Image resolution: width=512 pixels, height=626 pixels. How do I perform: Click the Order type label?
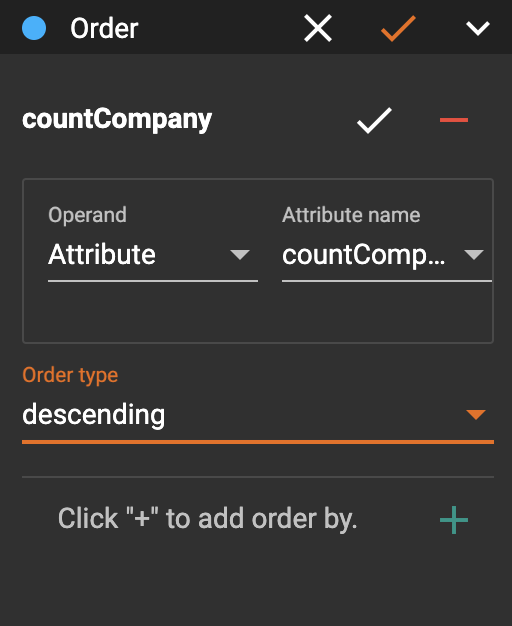(x=70, y=375)
